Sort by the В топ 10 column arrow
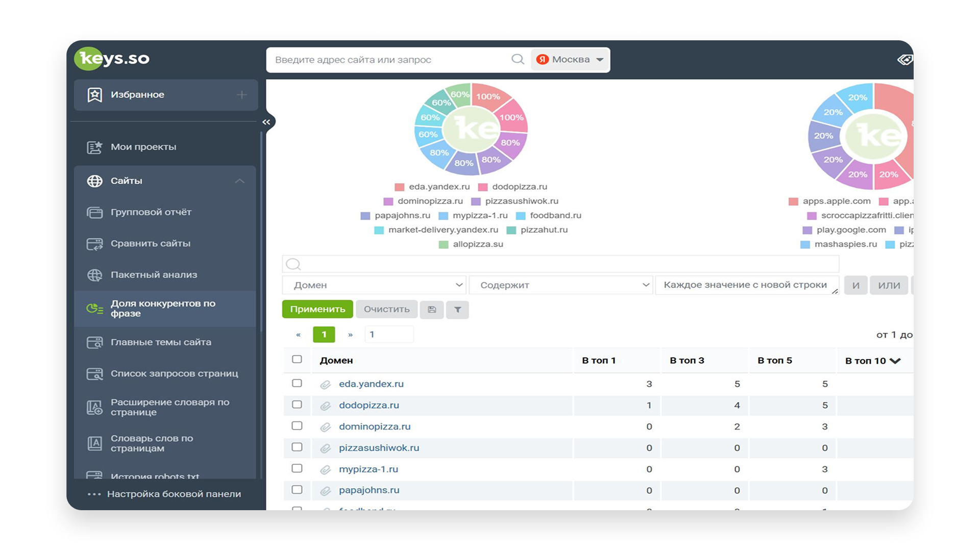980x551 pixels. [895, 361]
